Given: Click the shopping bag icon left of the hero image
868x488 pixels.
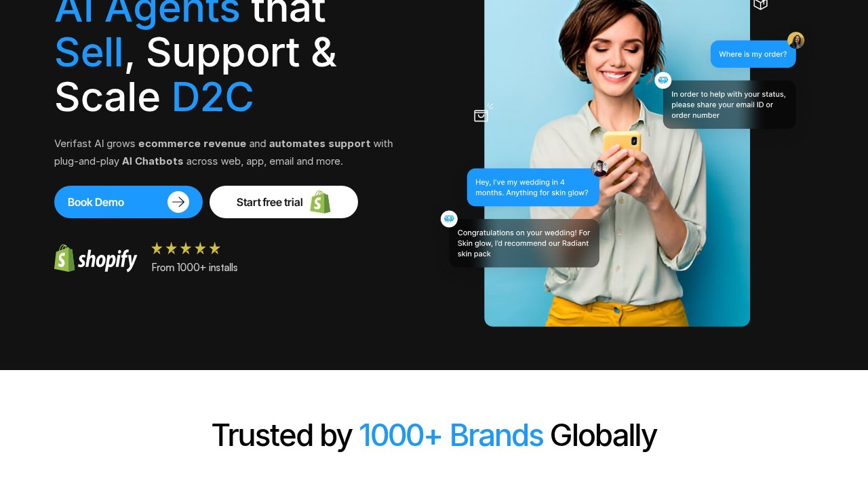Looking at the screenshot, I should tap(483, 113).
